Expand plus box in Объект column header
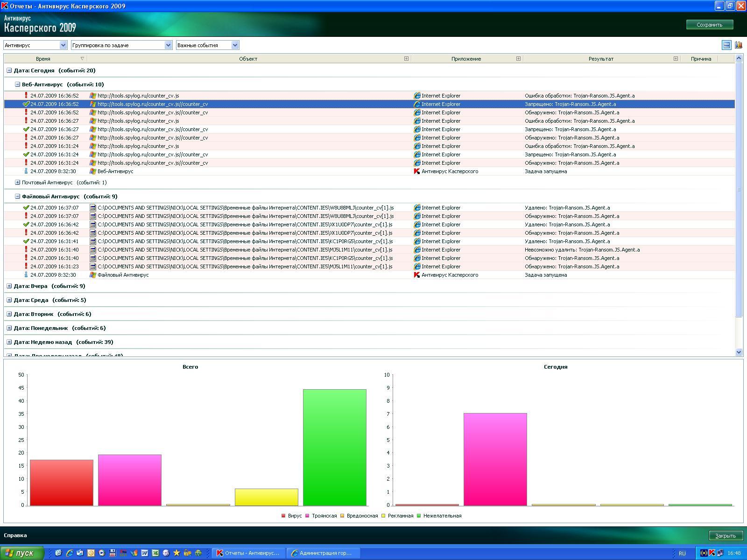The width and height of the screenshot is (747, 560). (406, 59)
